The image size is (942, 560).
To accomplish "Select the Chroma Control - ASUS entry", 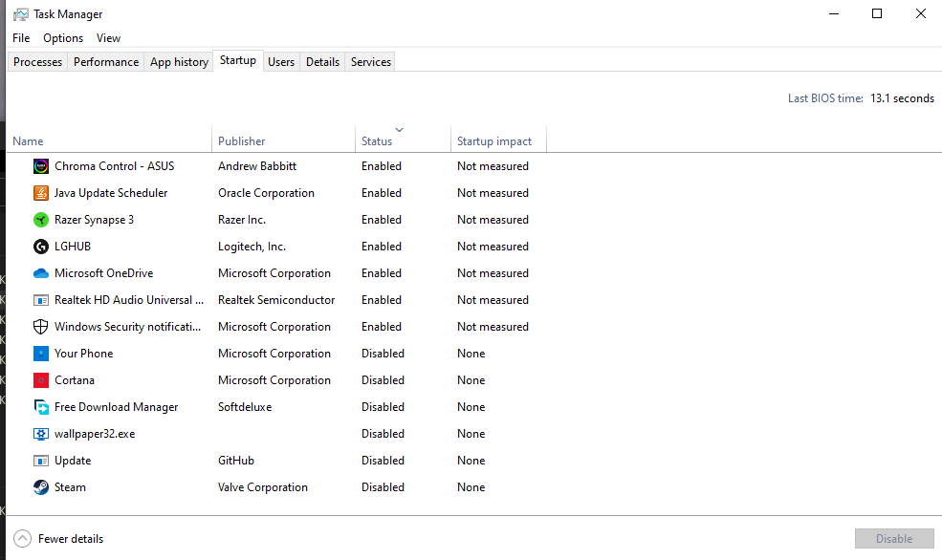I will coord(113,165).
